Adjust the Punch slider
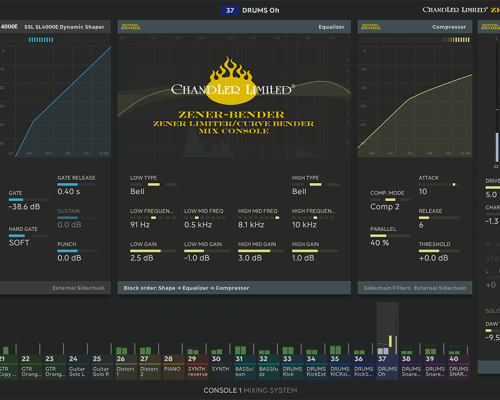 click(77, 251)
